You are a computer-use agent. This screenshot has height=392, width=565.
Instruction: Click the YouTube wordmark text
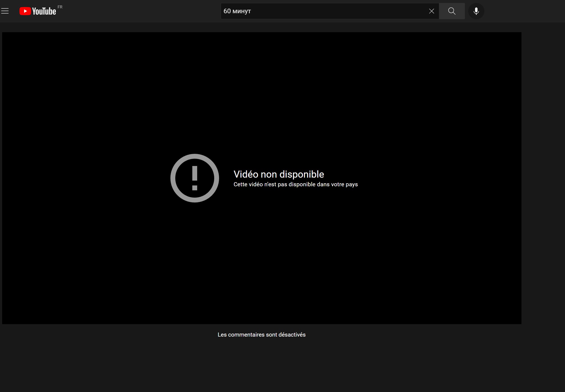coord(44,11)
